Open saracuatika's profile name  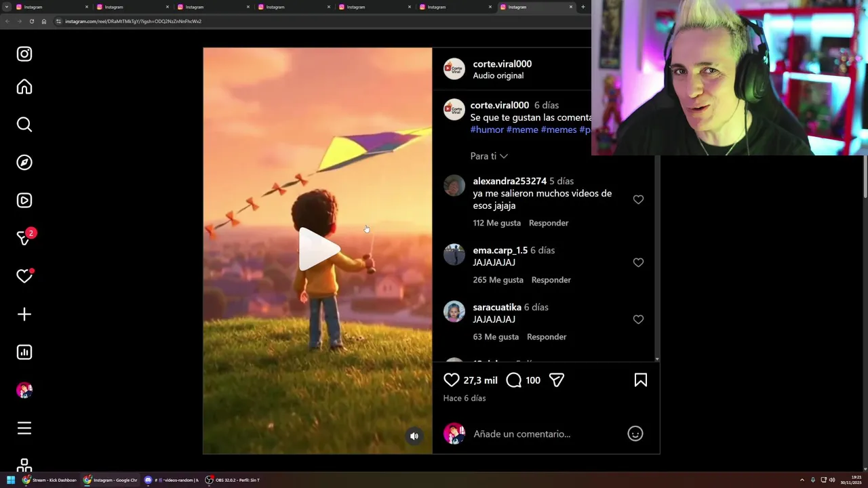coord(497,307)
